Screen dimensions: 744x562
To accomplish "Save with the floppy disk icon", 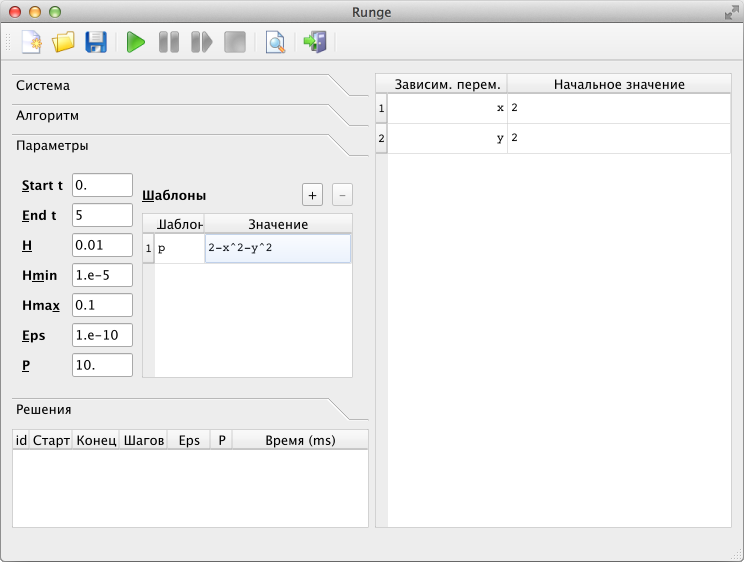I will [x=96, y=42].
